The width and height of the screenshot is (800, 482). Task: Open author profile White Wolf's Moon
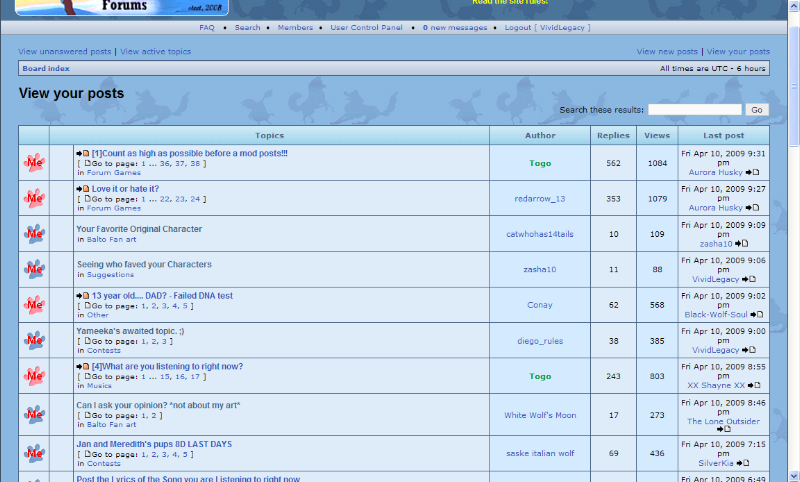click(540, 415)
